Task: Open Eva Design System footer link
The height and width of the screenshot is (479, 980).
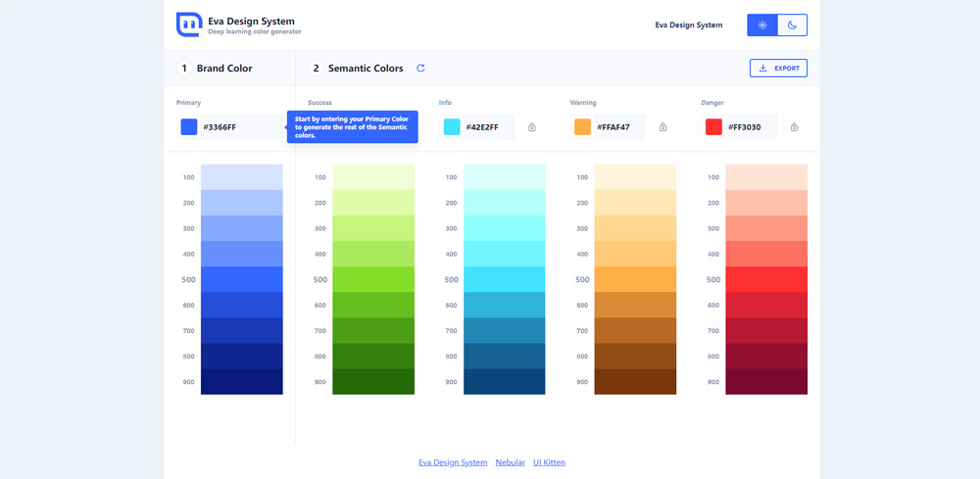Action: [453, 462]
